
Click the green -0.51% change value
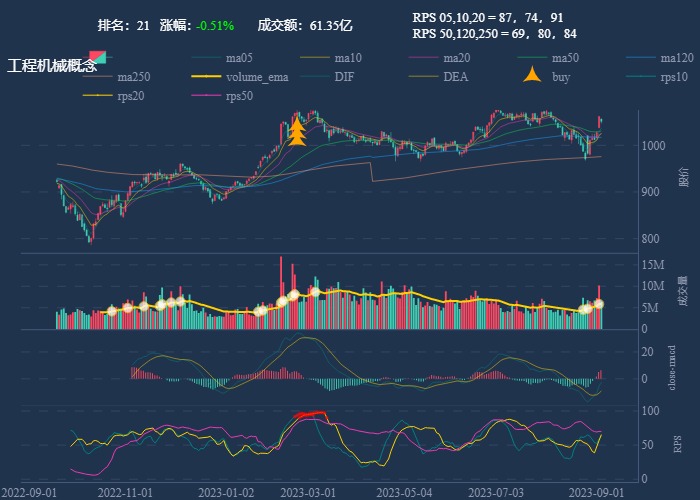(214, 24)
